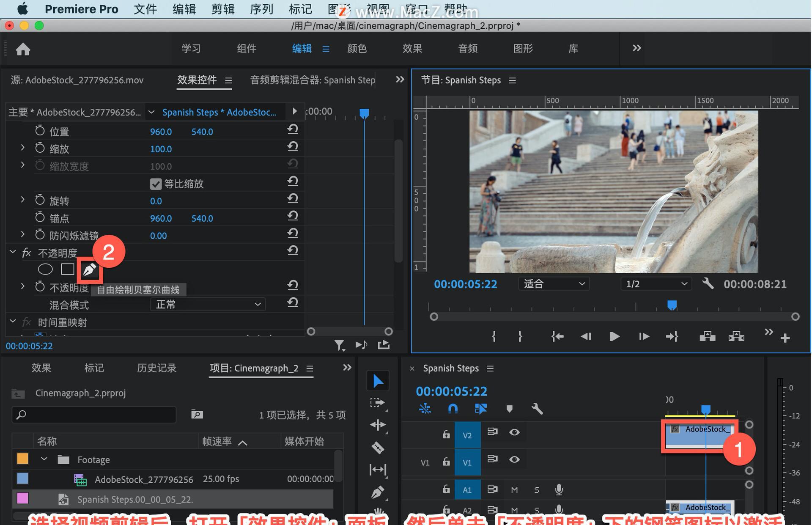
Task: Toggle animation stopwatch for 旋转
Action: click(x=40, y=200)
